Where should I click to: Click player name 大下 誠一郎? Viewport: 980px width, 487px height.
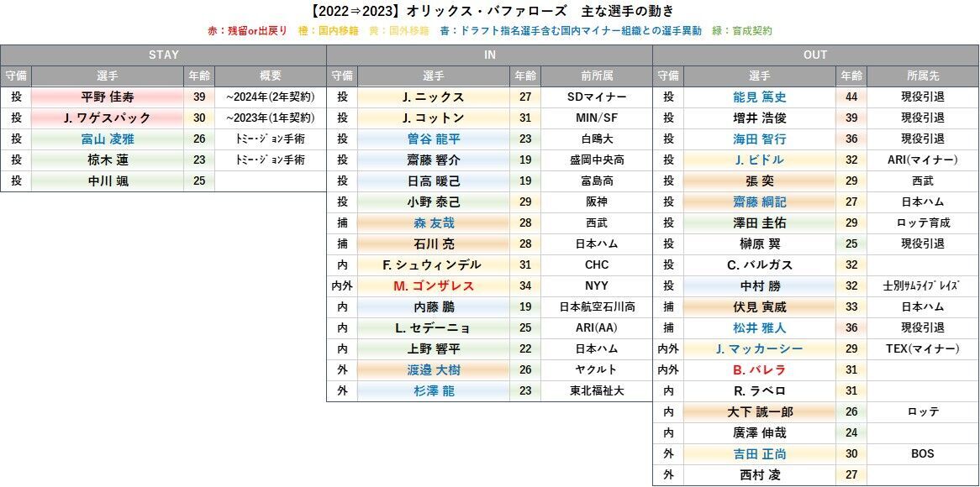click(760, 412)
